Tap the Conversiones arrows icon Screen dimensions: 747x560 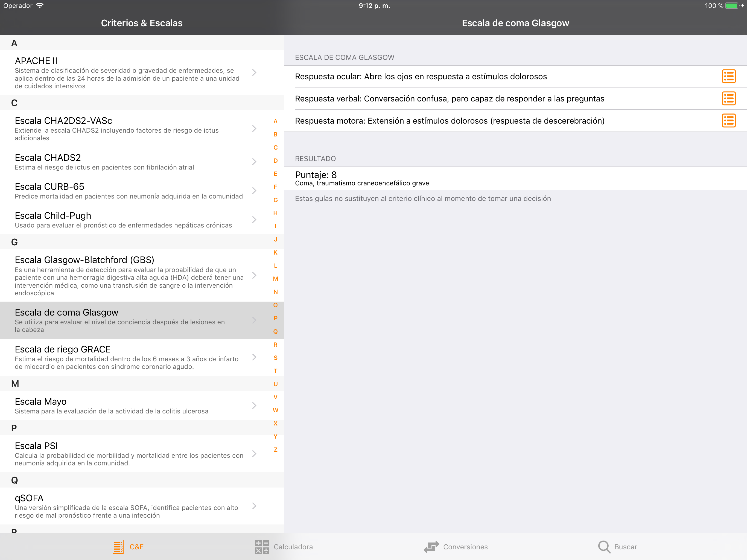pos(431,547)
